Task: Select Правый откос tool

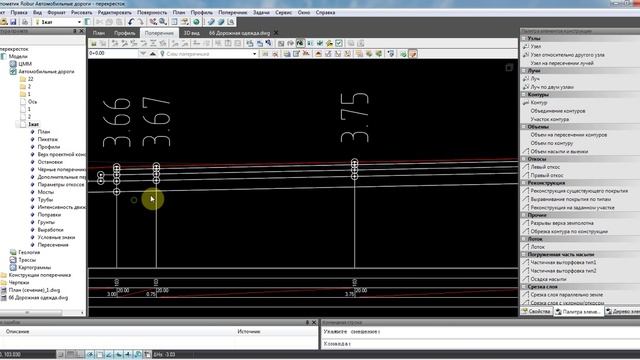Action: click(x=547, y=175)
